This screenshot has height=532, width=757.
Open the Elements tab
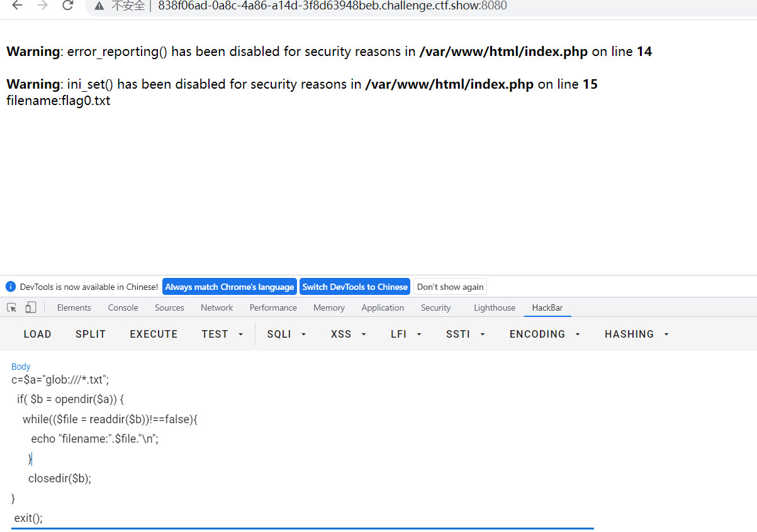tap(74, 308)
